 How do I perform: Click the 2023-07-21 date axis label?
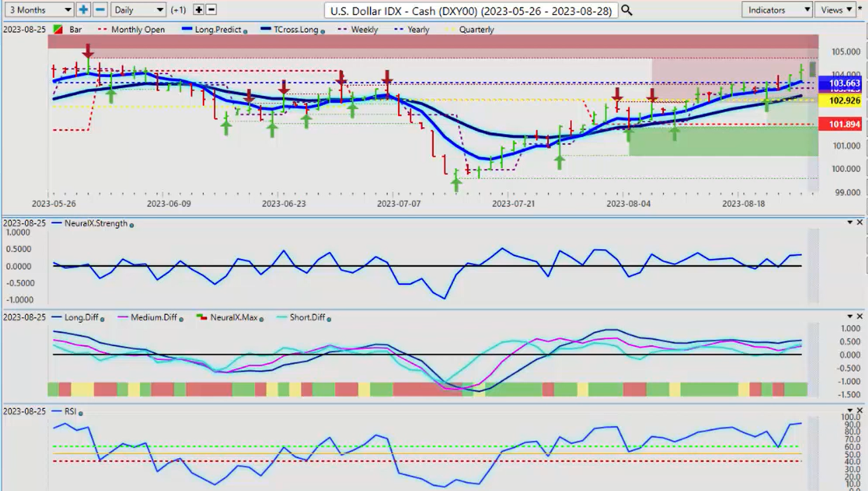tap(513, 204)
